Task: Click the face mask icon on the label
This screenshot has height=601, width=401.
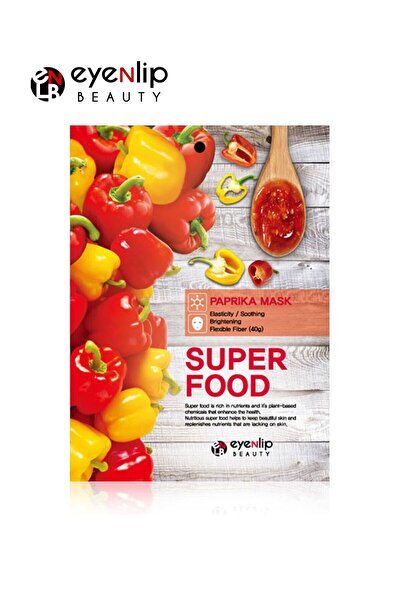Action: 197,323
